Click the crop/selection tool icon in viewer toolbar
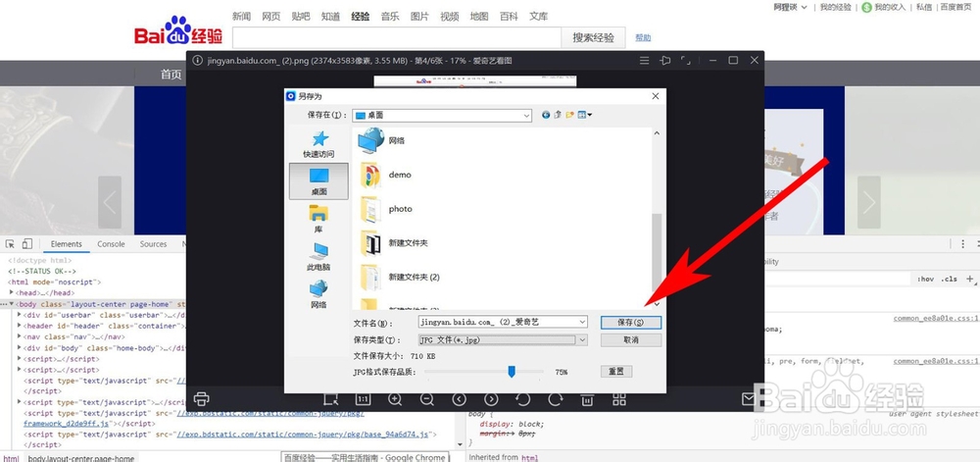The image size is (980, 462). 331,399
